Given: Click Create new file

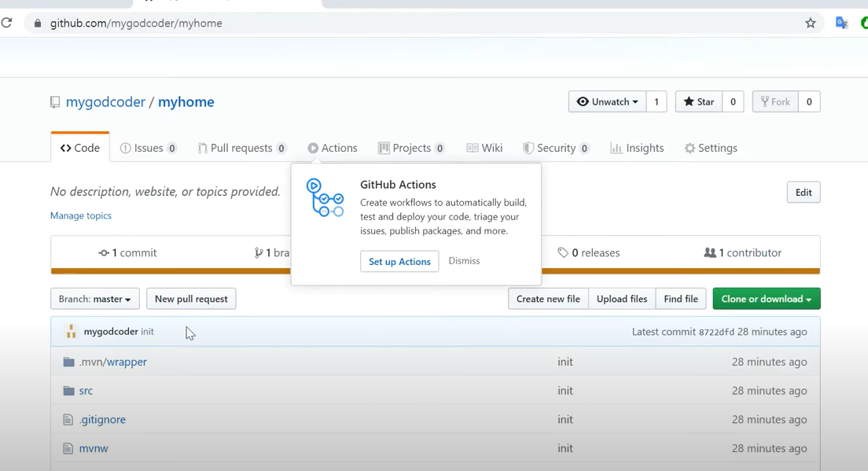Looking at the screenshot, I should click(x=548, y=299).
